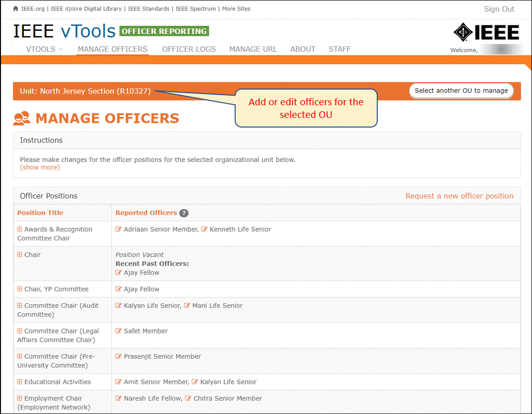Click the Instructions panel heading

point(41,140)
